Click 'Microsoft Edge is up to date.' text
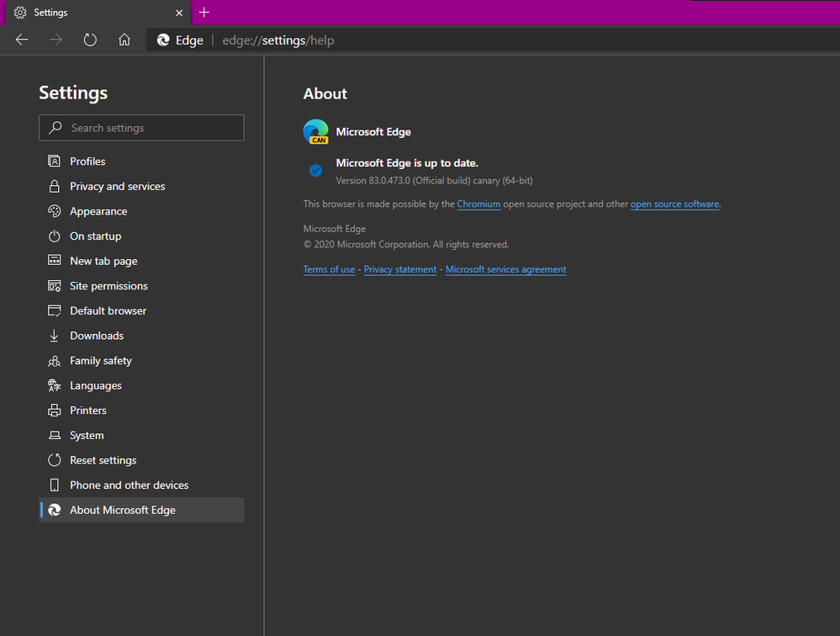Screen dimensions: 840x636 coord(407,163)
